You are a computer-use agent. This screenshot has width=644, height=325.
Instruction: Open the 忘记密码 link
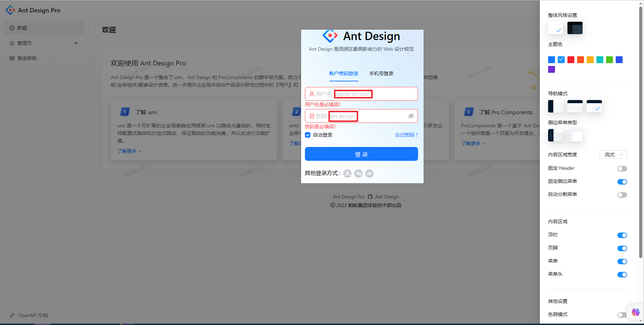pyautogui.click(x=406, y=135)
